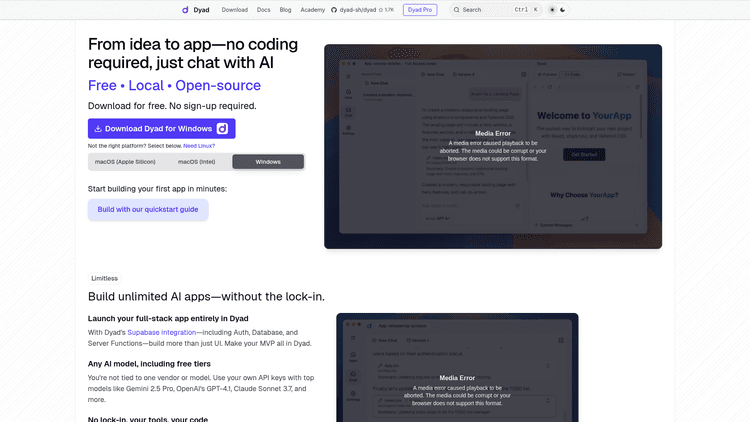Focus the Search field
Screen dimensions: 750x422
pyautogui.click(x=496, y=10)
